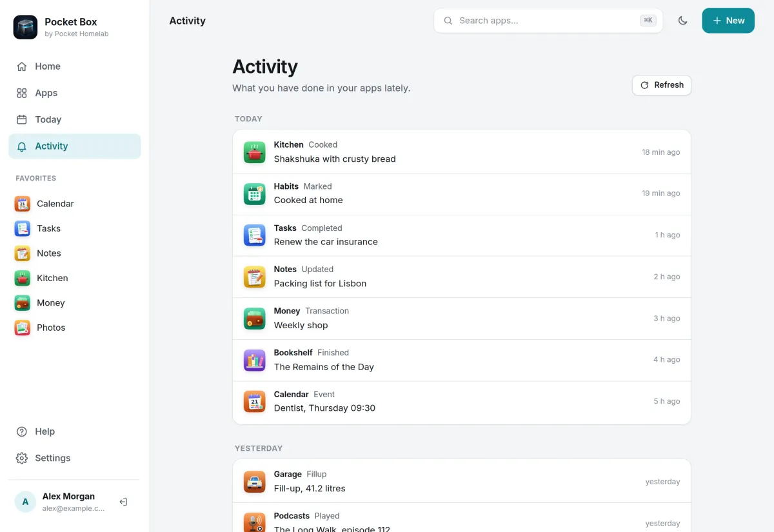The image size is (774, 532).
Task: Click the sign-out icon next to Alex Morgan
Action: tap(123, 502)
